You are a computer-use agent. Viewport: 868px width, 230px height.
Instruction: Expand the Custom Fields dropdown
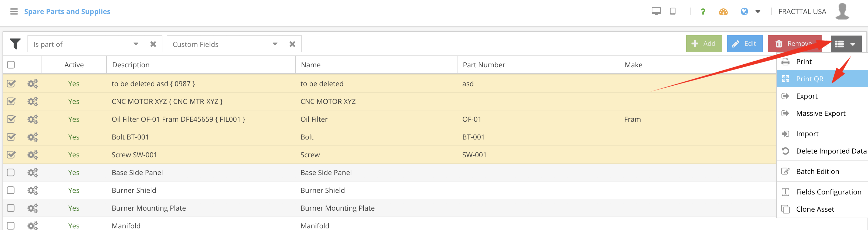pyautogui.click(x=275, y=44)
